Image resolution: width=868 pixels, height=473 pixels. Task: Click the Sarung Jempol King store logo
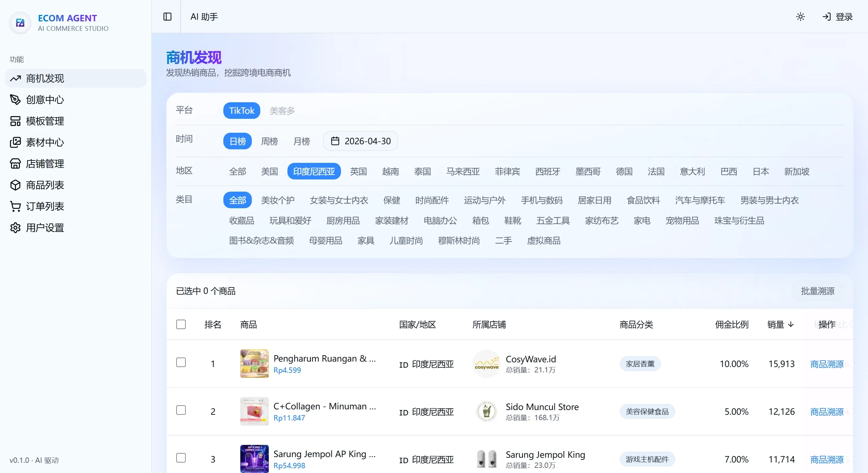click(486, 459)
